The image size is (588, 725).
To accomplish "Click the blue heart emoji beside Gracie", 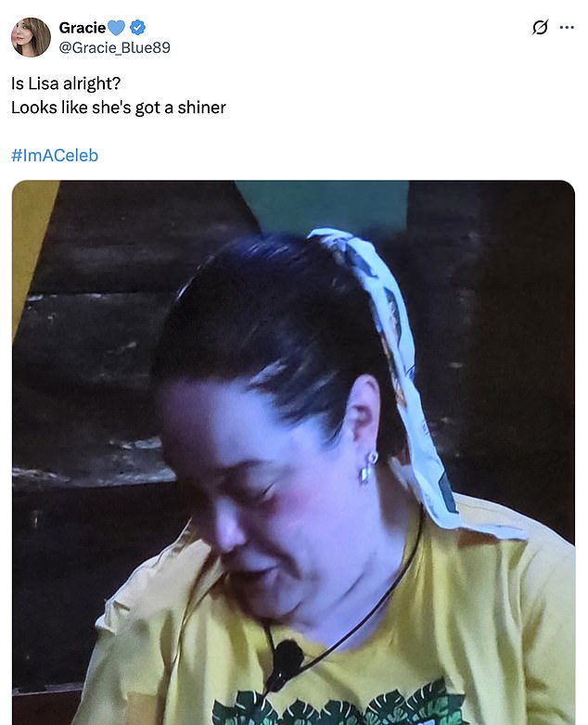I will tap(116, 28).
